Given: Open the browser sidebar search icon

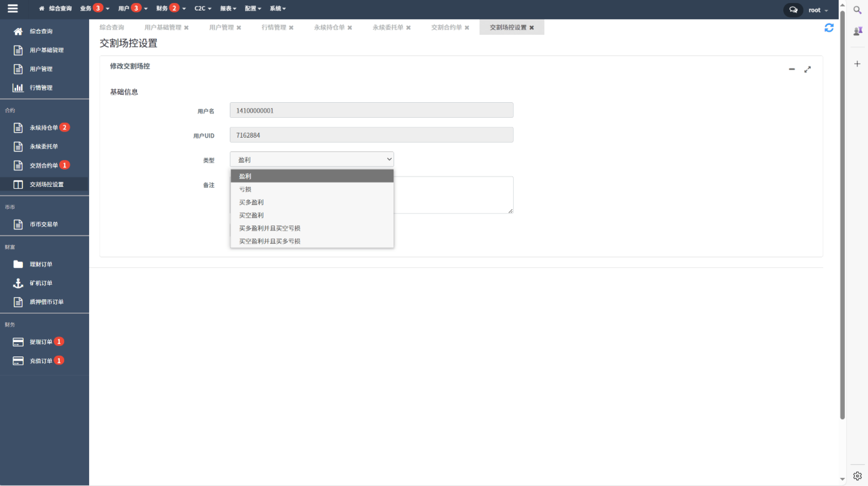Looking at the screenshot, I should (x=857, y=11).
